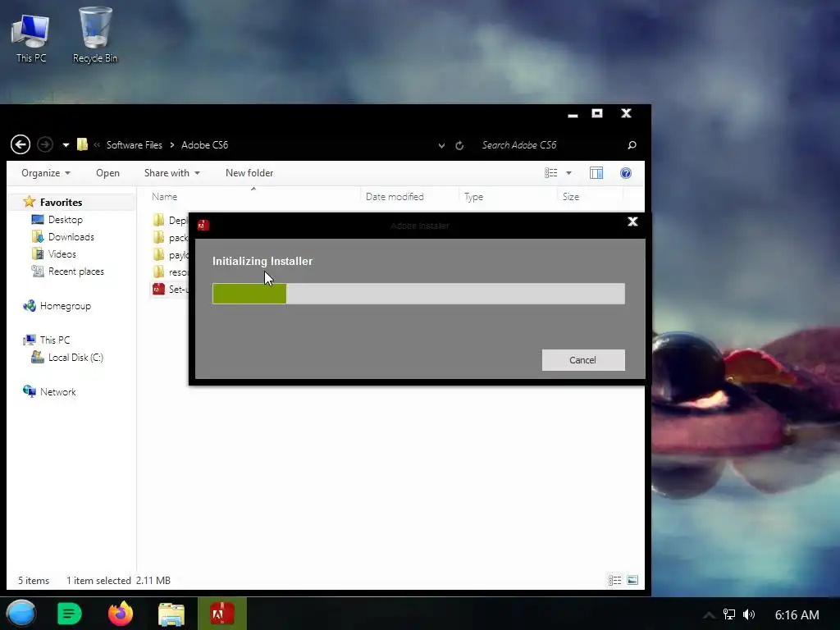Change the view layout icon
Screen dimensions: 840x630
[x=550, y=173]
